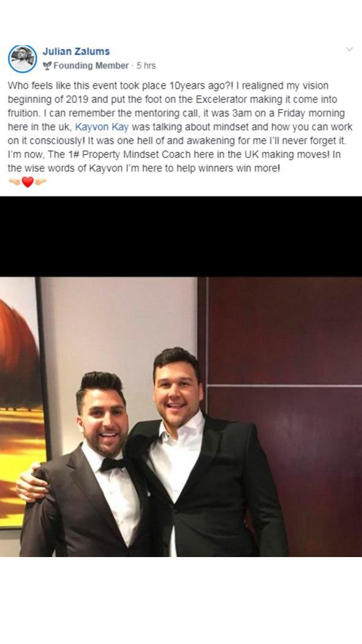Expand the post options chevron menu
This screenshot has height=644, width=362.
pyautogui.click(x=349, y=50)
